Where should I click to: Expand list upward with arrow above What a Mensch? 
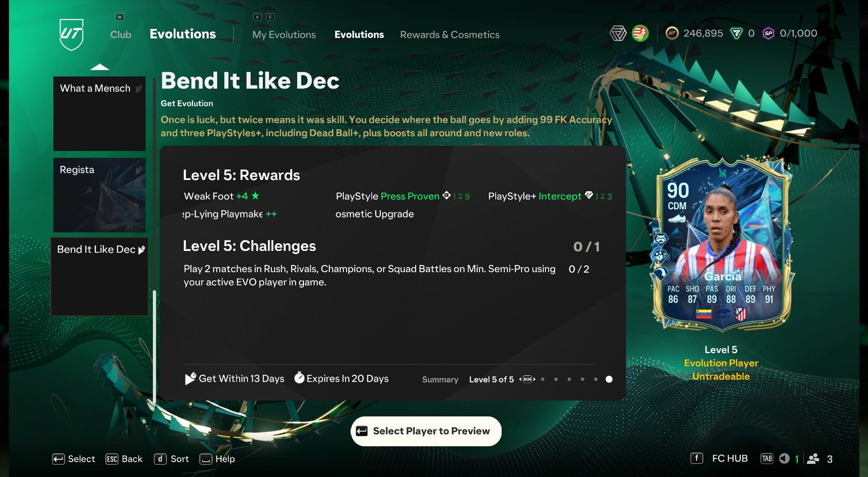point(100,67)
